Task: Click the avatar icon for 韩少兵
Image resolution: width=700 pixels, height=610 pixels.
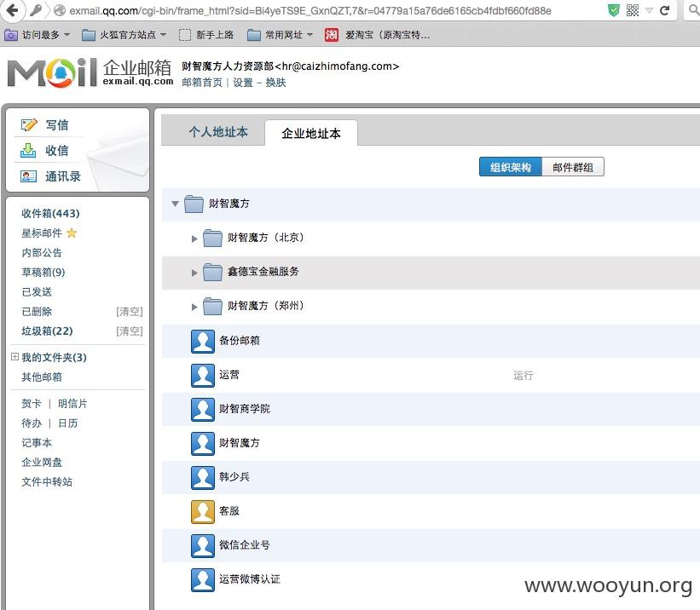Action: click(203, 477)
